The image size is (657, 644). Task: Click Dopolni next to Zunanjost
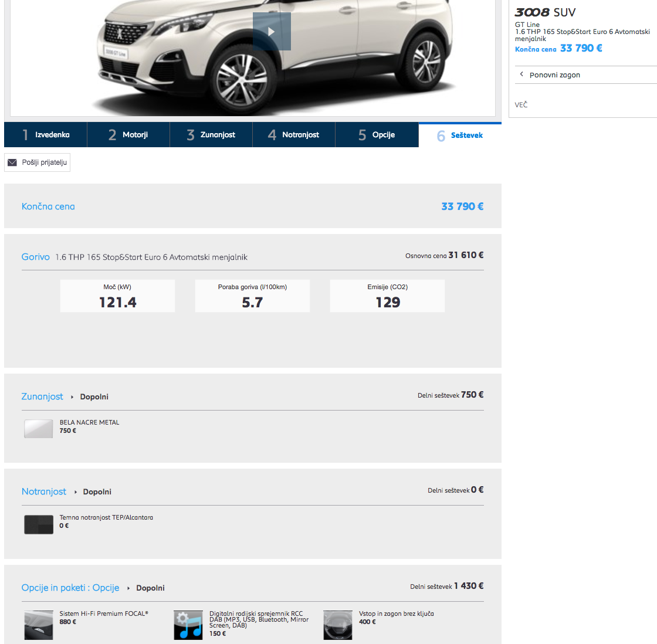[x=94, y=397]
